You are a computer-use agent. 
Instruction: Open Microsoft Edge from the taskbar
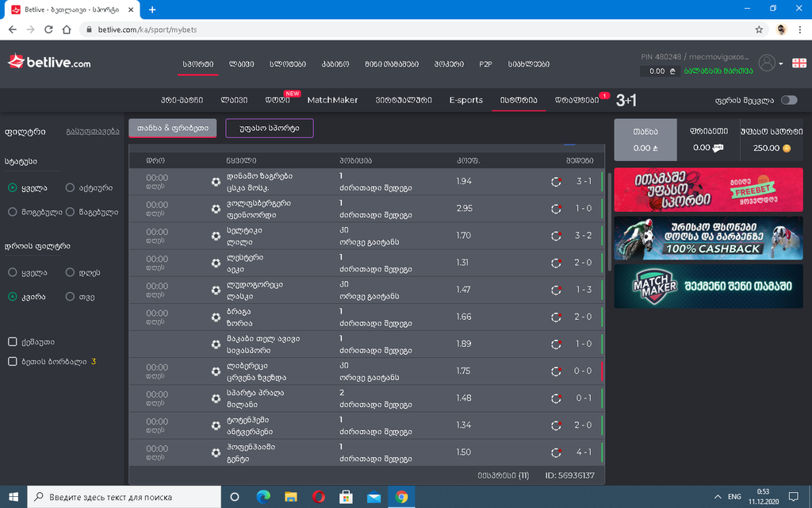tap(263, 497)
